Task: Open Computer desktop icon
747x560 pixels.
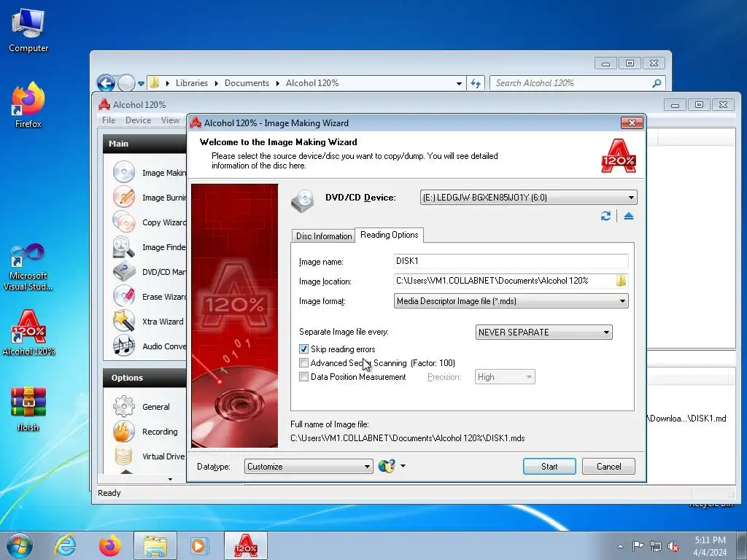Action: [28, 31]
